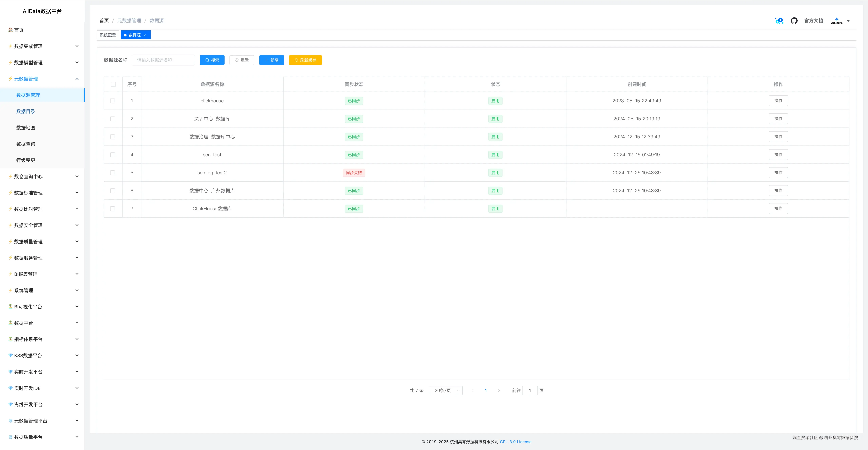Close the 数据源 tab with its x icon

(x=145, y=35)
